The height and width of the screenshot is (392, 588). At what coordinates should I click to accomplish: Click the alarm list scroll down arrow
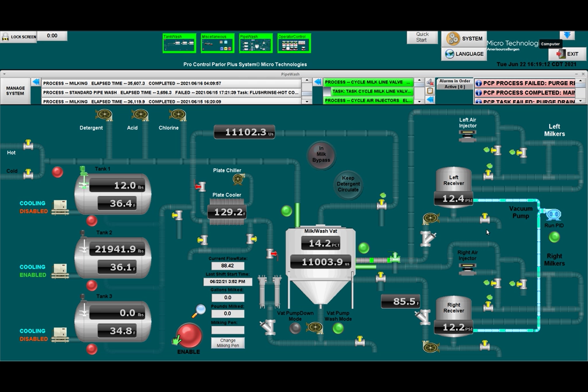[581, 101]
